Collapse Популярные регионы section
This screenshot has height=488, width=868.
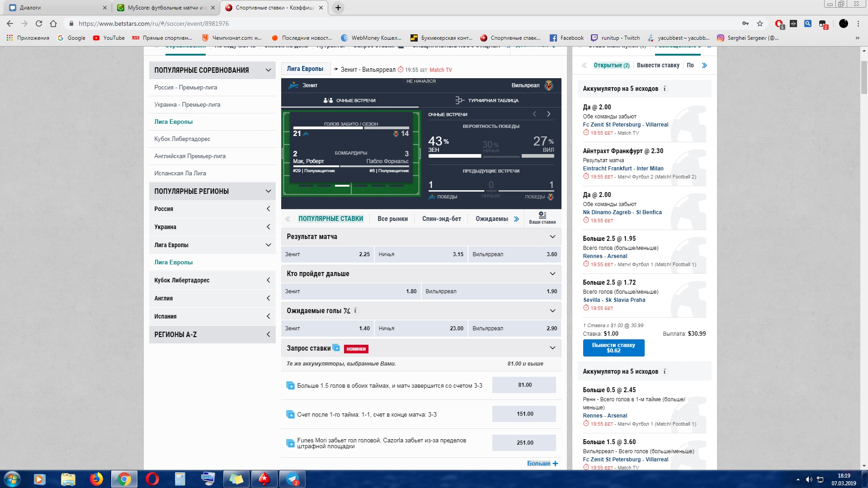point(268,191)
